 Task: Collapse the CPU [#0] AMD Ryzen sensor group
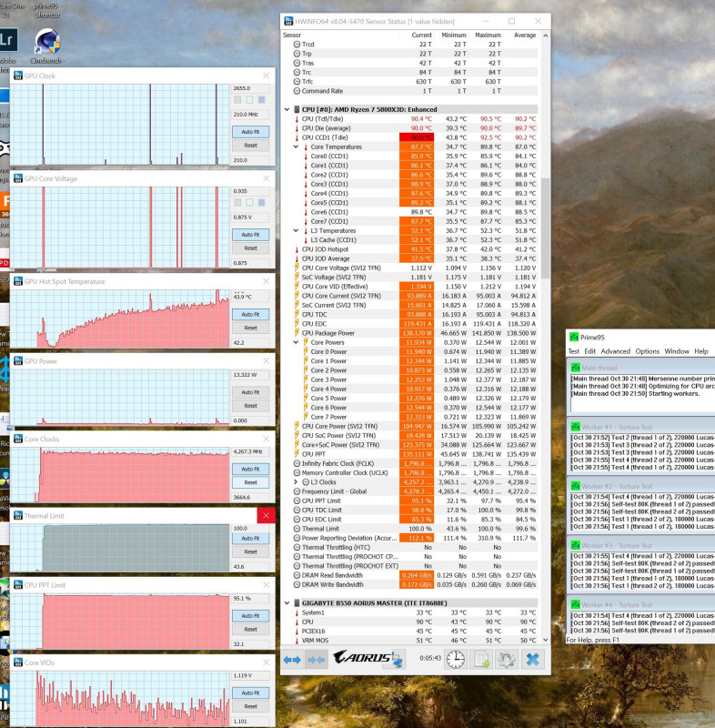(x=287, y=109)
